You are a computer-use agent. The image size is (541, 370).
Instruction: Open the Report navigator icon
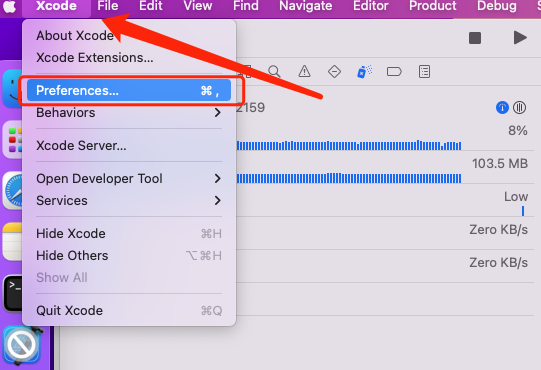pos(424,72)
